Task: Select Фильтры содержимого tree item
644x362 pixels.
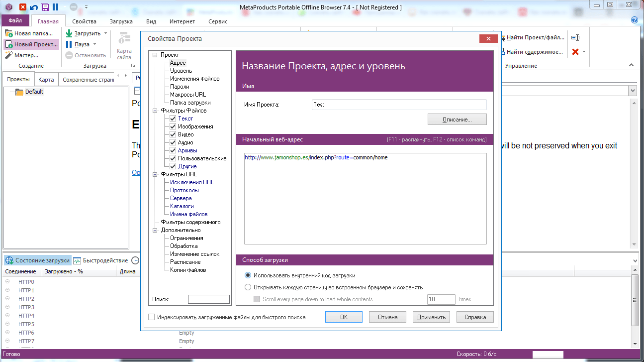Action: coord(190,222)
